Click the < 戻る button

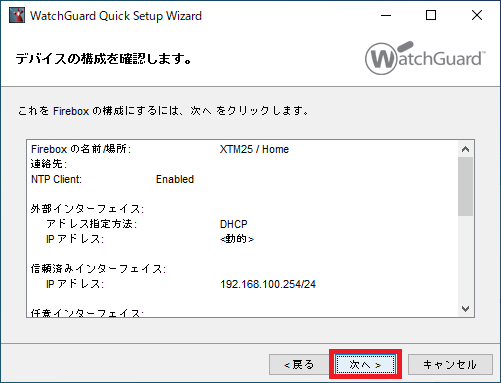(x=299, y=364)
